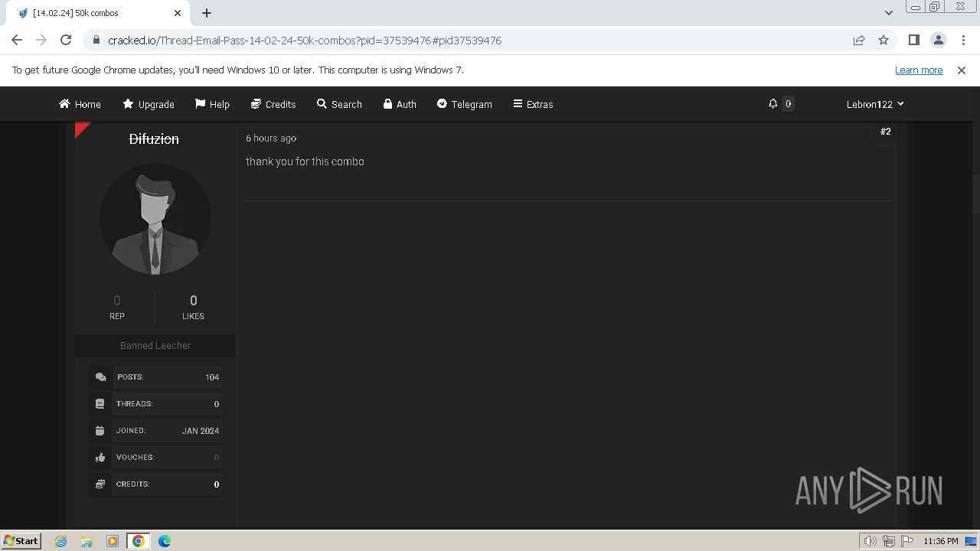Open Microsoft Edge from taskbar
The image size is (980, 551).
[165, 541]
